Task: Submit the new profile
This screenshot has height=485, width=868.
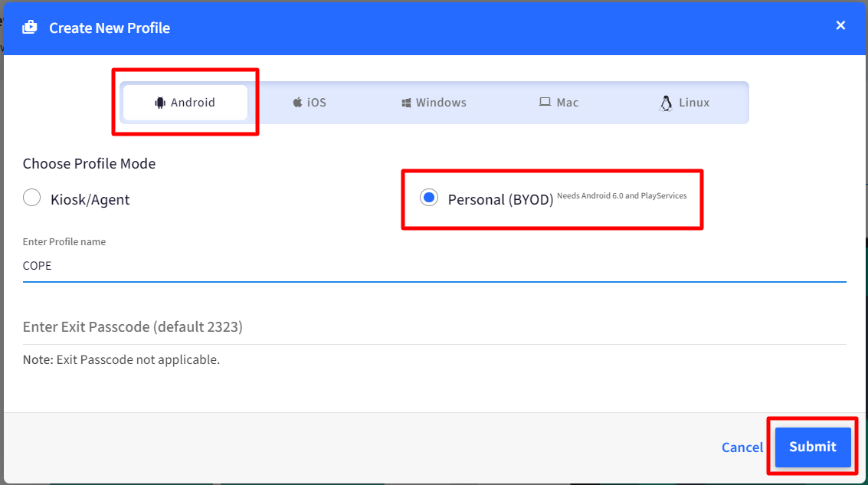Action: coord(813,447)
